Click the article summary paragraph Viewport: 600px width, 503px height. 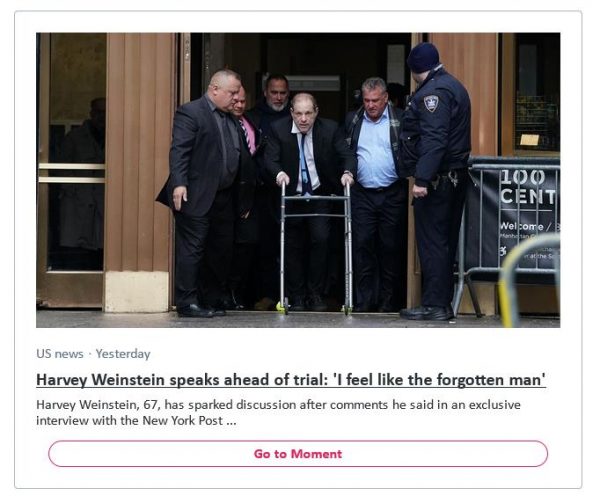tap(278, 412)
